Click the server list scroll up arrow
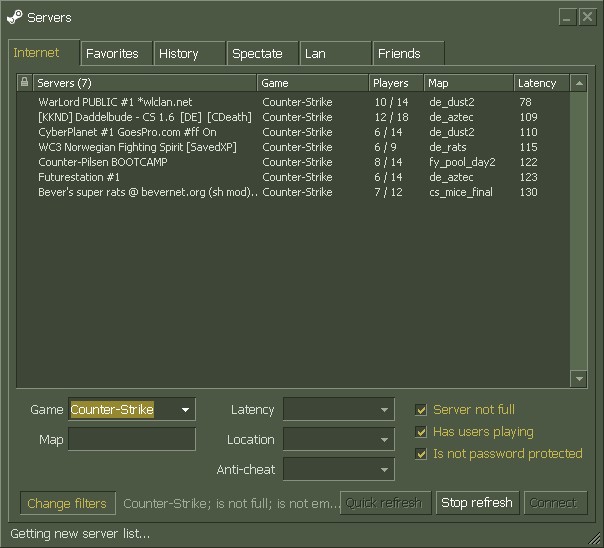This screenshot has width=604, height=548. pos(579,83)
